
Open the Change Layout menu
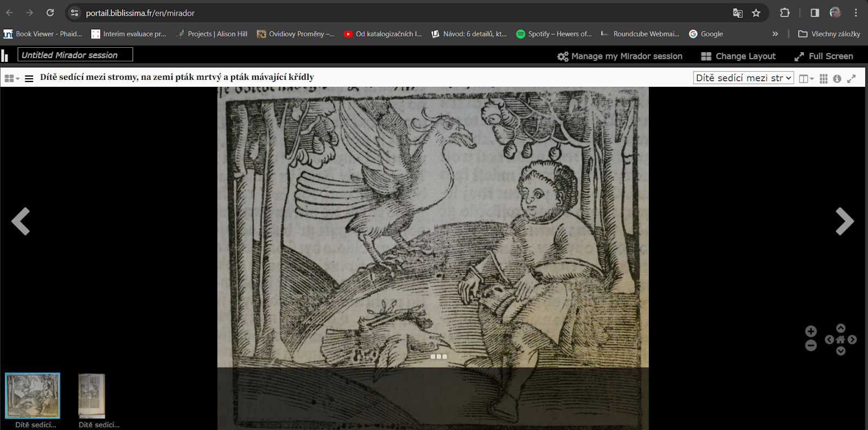738,56
